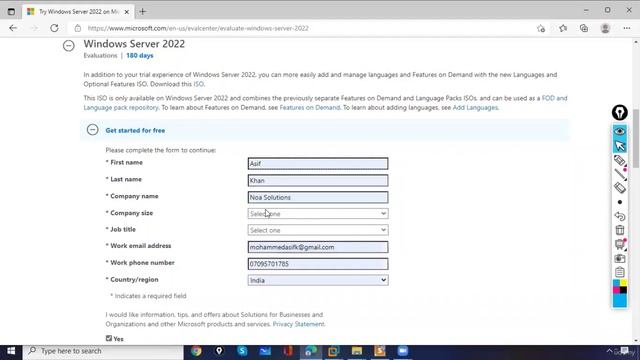Open the Job title dropdown
This screenshot has width=640, height=360.
point(318,230)
